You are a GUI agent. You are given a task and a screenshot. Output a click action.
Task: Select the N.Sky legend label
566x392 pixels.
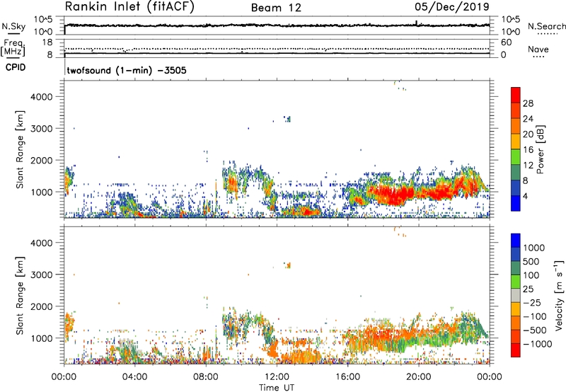pos(13,26)
